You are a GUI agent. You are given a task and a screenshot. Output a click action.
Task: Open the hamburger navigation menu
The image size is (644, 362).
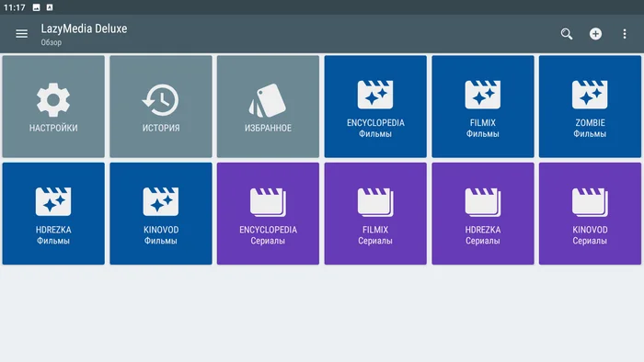click(x=22, y=34)
